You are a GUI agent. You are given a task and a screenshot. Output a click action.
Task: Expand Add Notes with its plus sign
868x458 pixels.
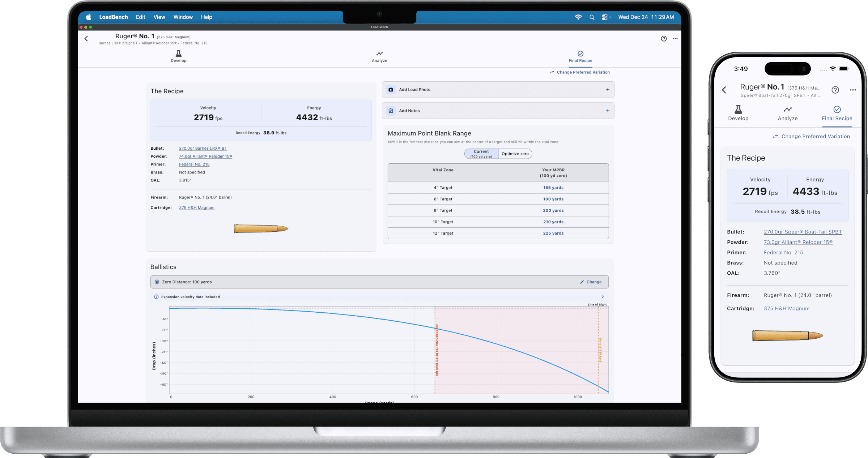608,111
